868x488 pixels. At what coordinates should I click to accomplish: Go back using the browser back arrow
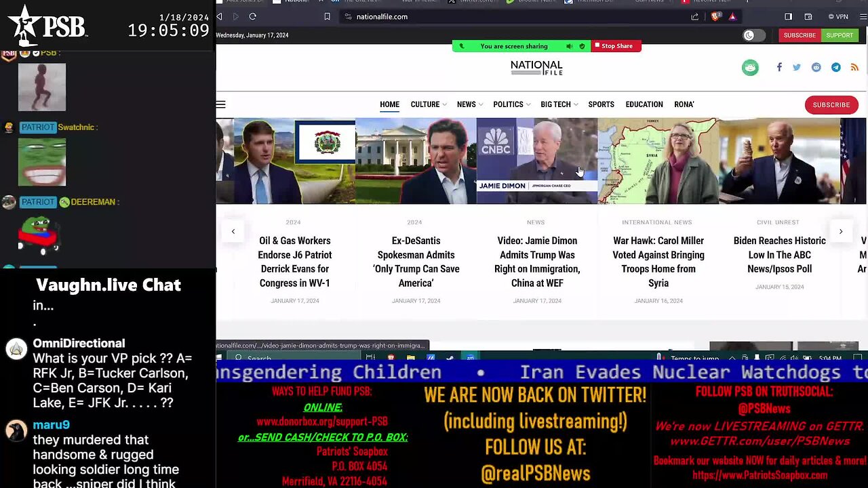pyautogui.click(x=219, y=16)
